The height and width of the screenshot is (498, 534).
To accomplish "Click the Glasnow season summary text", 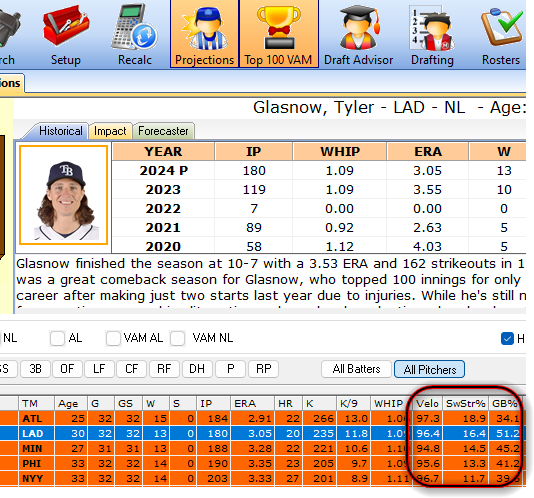I will [x=271, y=283].
